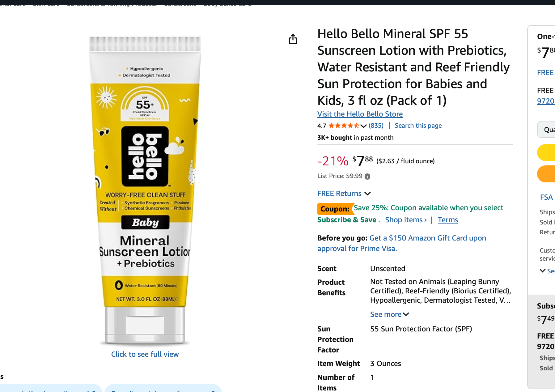Screen dimensions: 555x392
Task: Expand the See more chevron in buy box
Action: tap(546, 271)
